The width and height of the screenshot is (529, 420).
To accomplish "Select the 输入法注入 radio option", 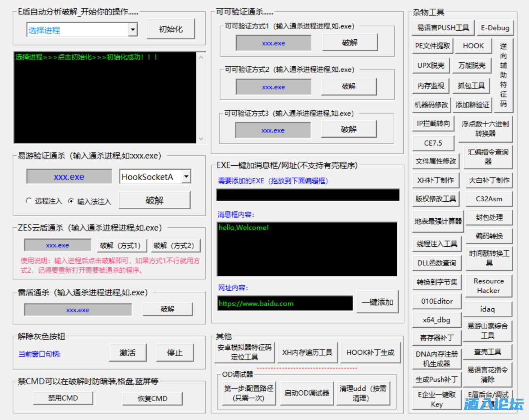I will coord(71,201).
